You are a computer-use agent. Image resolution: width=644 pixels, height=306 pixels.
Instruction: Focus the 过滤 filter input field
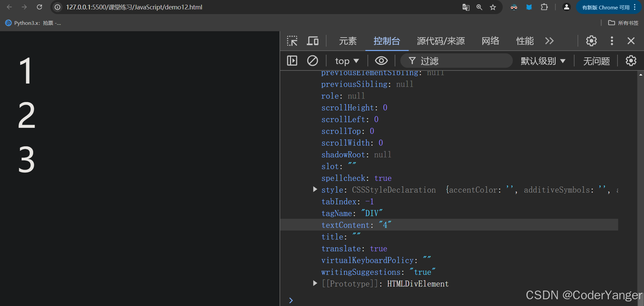point(456,61)
